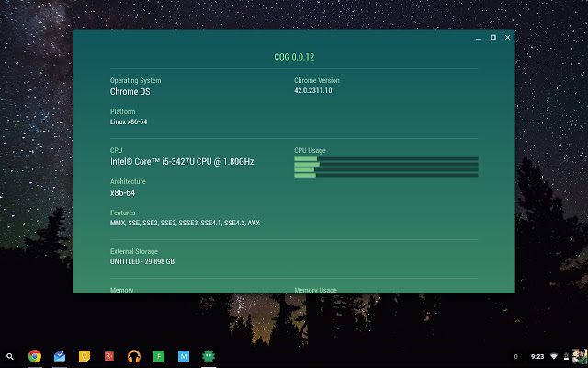This screenshot has width=588, height=368.
Task: Click the Wi-Fi signal icon in tray
Action: tap(555, 356)
